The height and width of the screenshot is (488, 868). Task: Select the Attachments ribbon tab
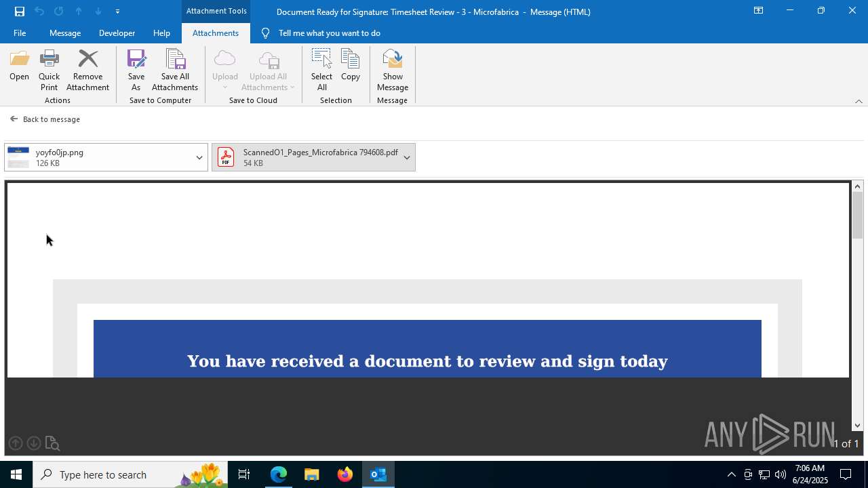tap(216, 33)
